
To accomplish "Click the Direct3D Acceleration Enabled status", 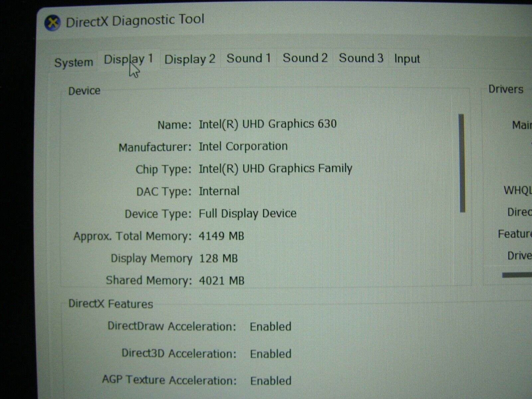I will click(271, 353).
